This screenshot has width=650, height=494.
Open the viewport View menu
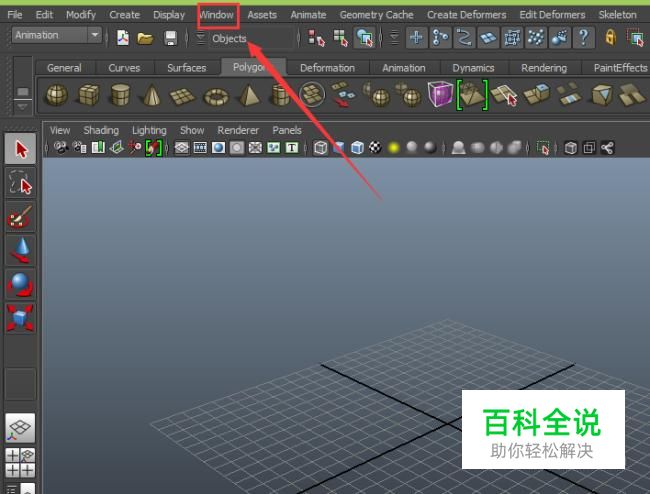[x=60, y=130]
